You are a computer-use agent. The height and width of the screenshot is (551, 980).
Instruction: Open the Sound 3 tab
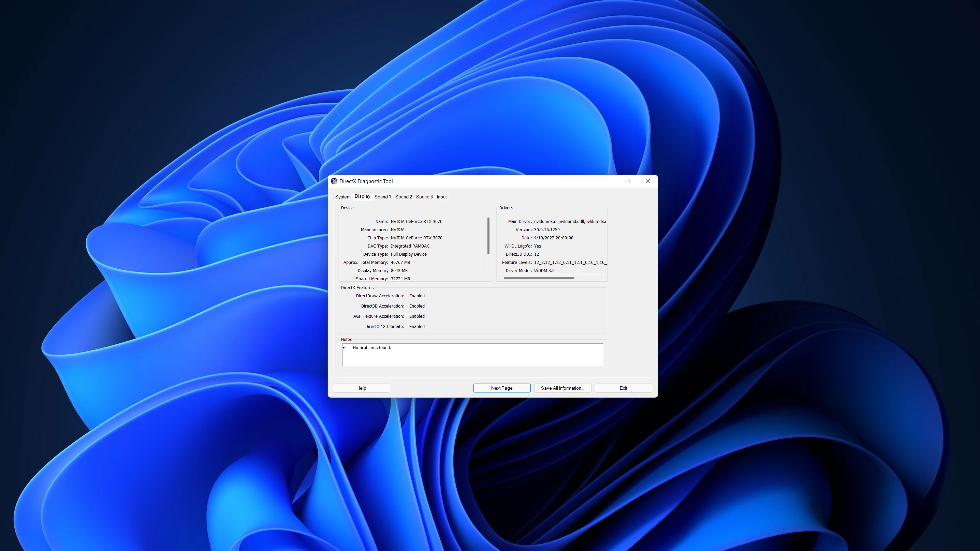click(x=424, y=197)
